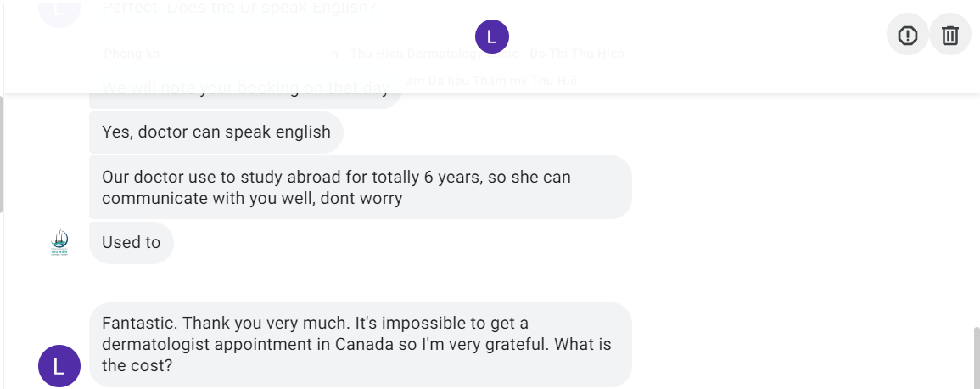The height and width of the screenshot is (389, 980).
Task: Click the "Đỗ Thị Thu Hiền" name in header
Action: (577, 54)
